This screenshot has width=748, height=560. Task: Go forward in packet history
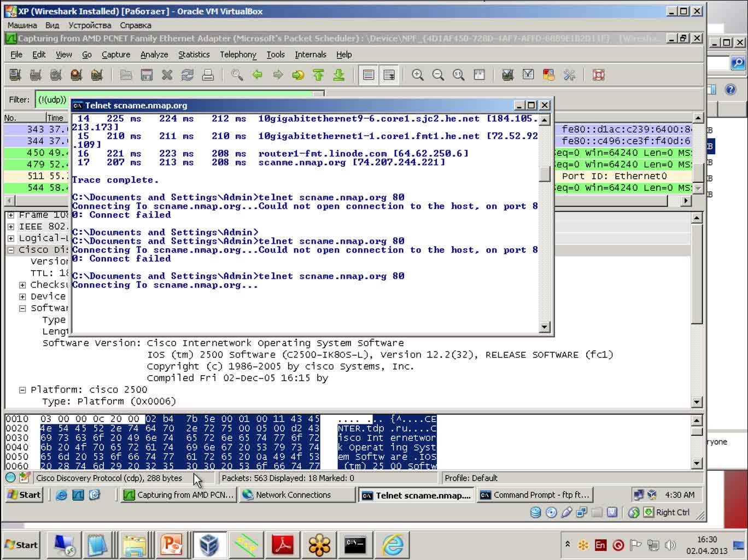[278, 75]
